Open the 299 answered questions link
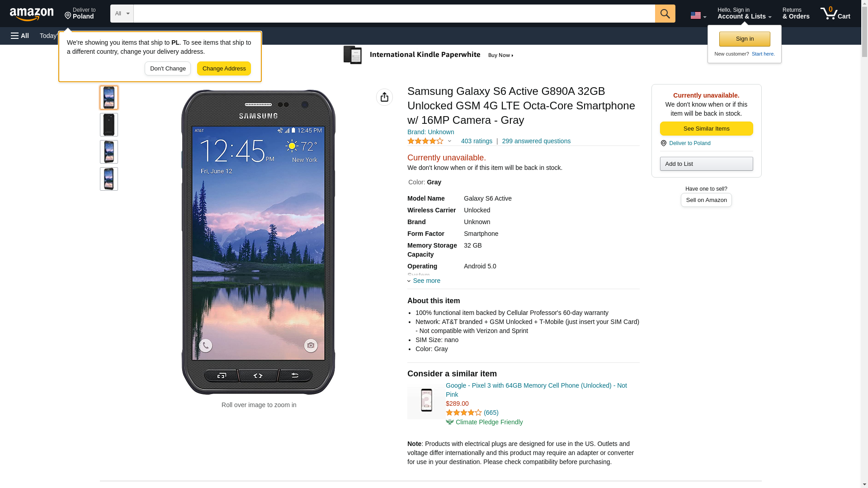This screenshot has width=868, height=488. pyautogui.click(x=536, y=141)
